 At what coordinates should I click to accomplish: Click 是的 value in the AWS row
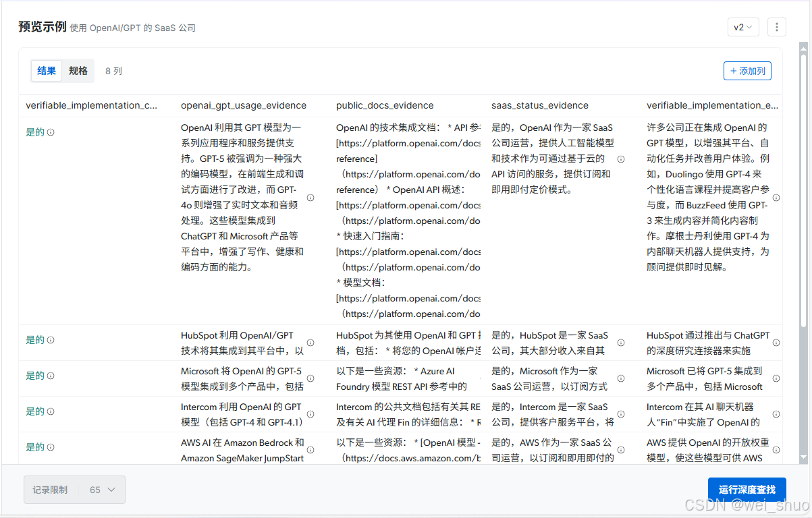35,447
